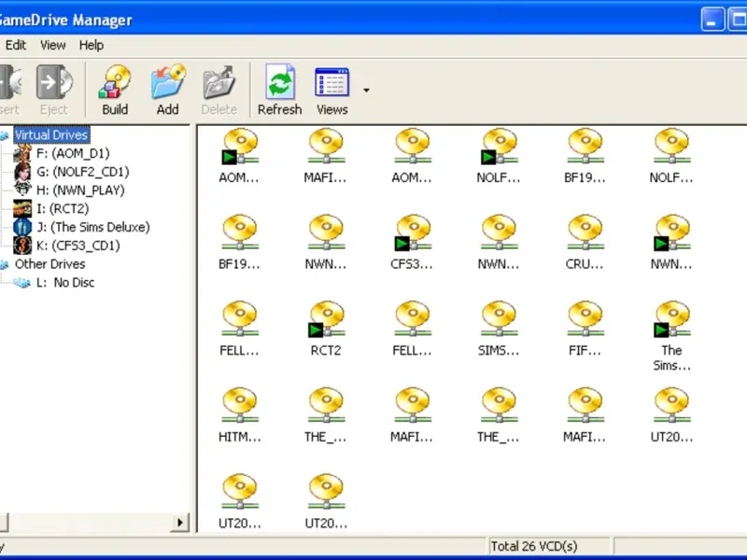The width and height of the screenshot is (747, 560).
Task: Select the RCT2 virtual disc icon
Action: (326, 329)
